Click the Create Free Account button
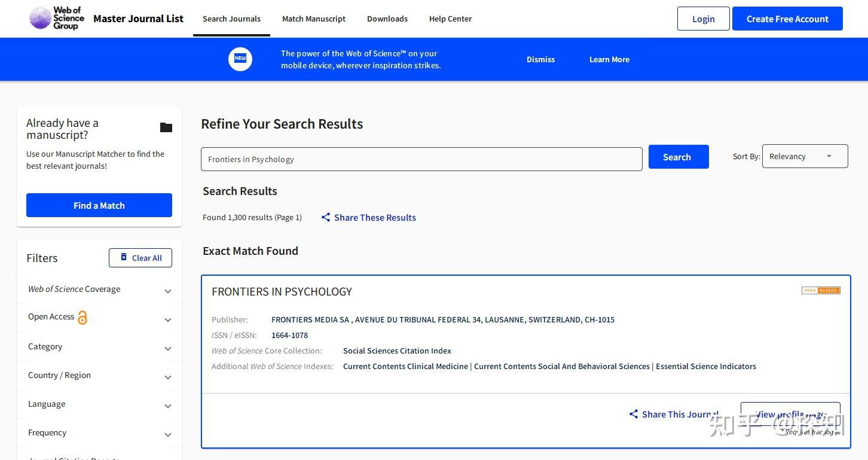Screen dimensions: 868x460 point(787,19)
